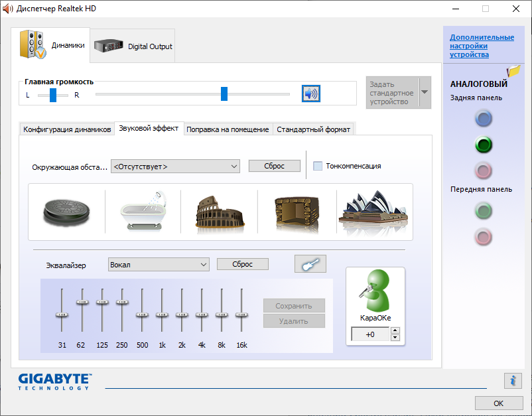
Task: Click the main volume slider handle
Action: tap(224, 94)
